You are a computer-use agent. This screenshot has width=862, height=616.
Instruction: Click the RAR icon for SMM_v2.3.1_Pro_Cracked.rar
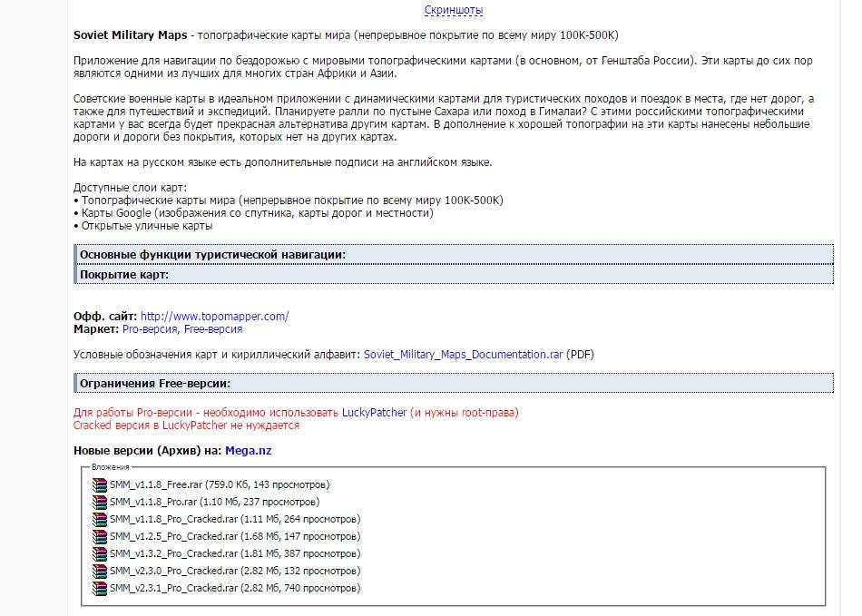[x=100, y=588]
